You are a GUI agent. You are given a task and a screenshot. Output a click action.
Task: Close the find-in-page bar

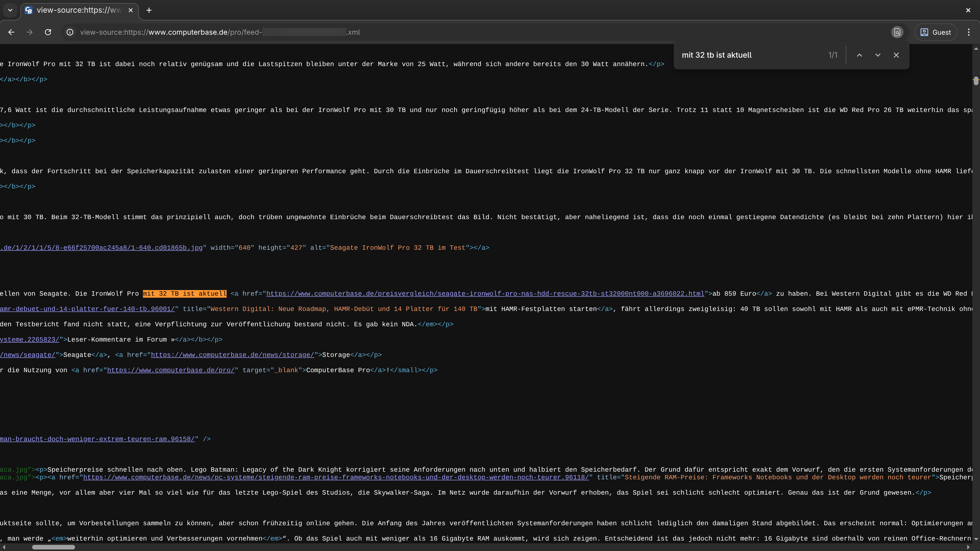coord(896,55)
